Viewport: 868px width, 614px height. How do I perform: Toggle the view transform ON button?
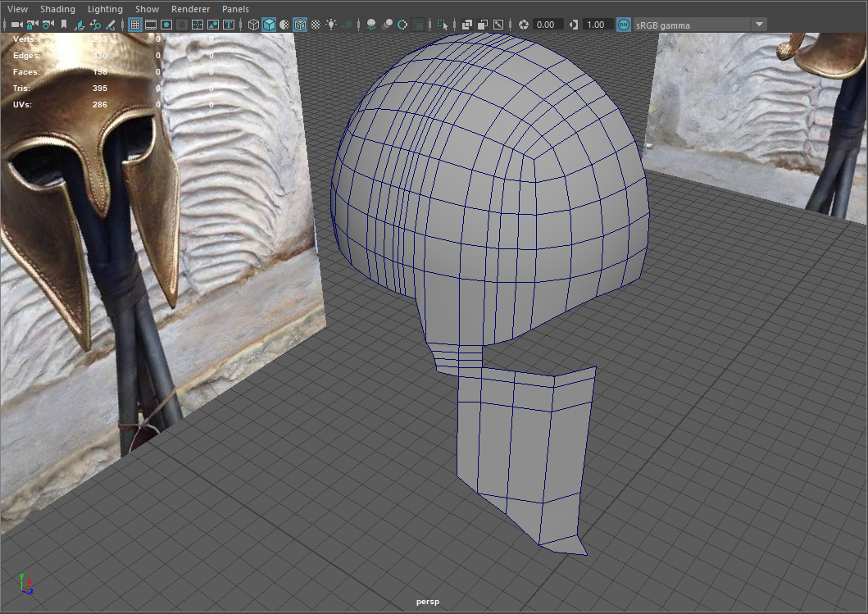(x=623, y=25)
